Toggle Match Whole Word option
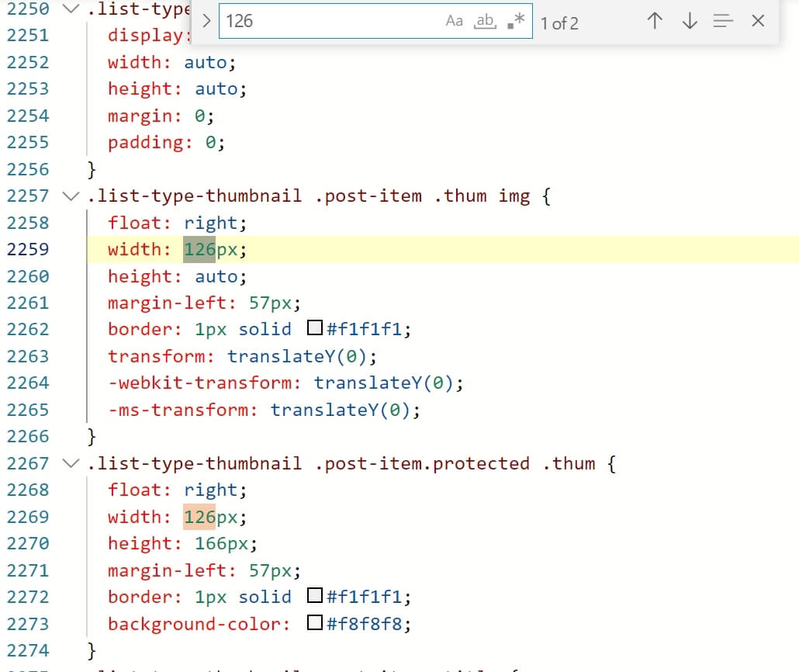 click(485, 21)
